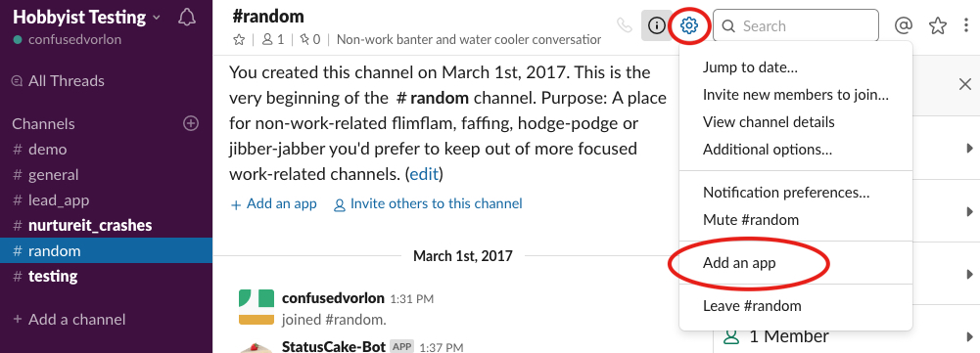This screenshot has width=980, height=353.
Task: Add a channel using plus icon beside Channels
Action: tap(191, 123)
